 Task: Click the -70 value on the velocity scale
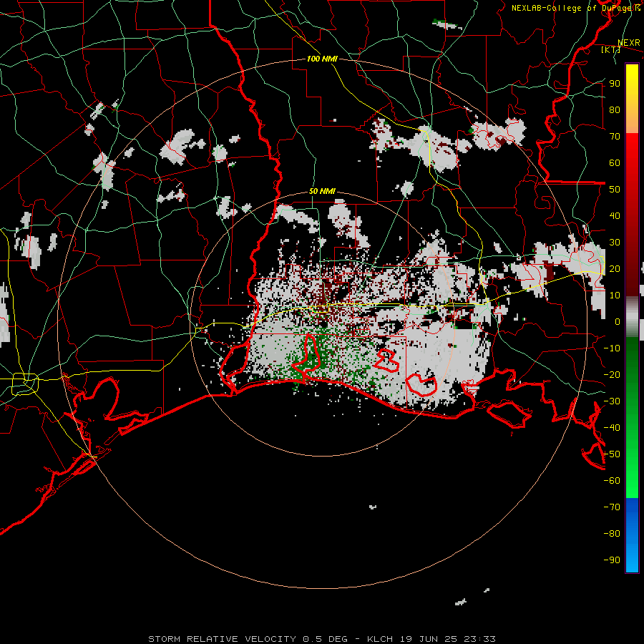pyautogui.click(x=612, y=507)
